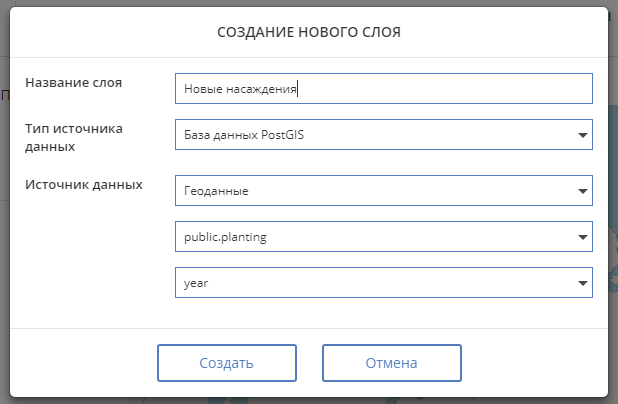Click the Создание нового слоя dialog title
The image size is (618, 404).
click(x=309, y=33)
